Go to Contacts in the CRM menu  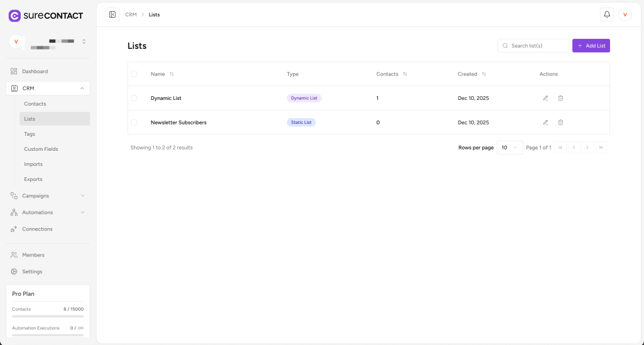point(35,104)
